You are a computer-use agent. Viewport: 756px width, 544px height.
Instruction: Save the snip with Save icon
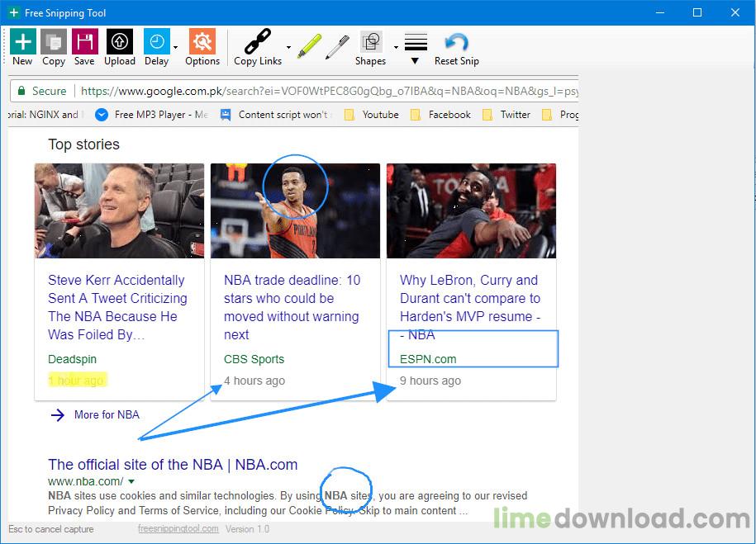(85, 41)
